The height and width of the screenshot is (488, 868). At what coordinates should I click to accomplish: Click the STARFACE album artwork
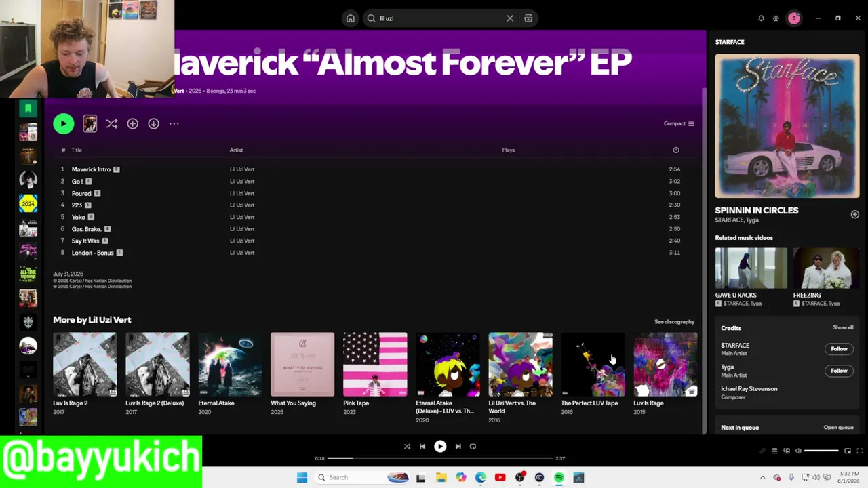click(x=787, y=126)
